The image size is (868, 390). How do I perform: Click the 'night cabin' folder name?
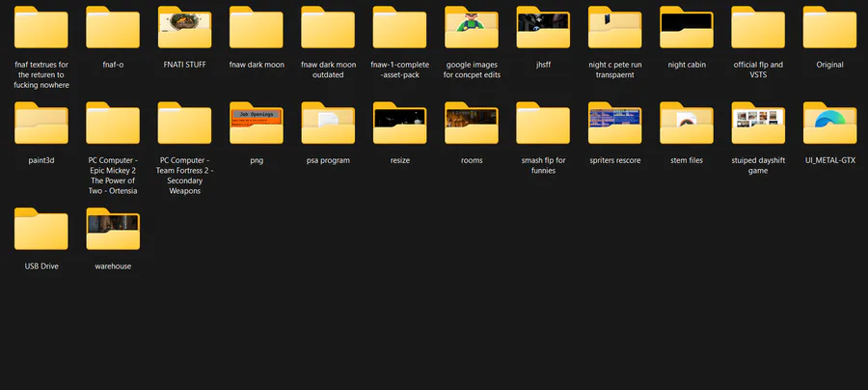(x=687, y=65)
